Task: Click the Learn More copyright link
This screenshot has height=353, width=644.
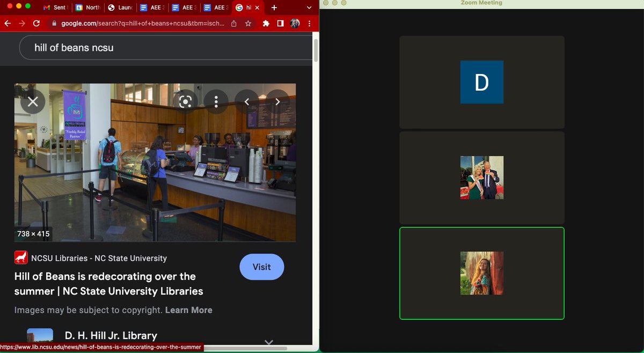Action: (188, 310)
